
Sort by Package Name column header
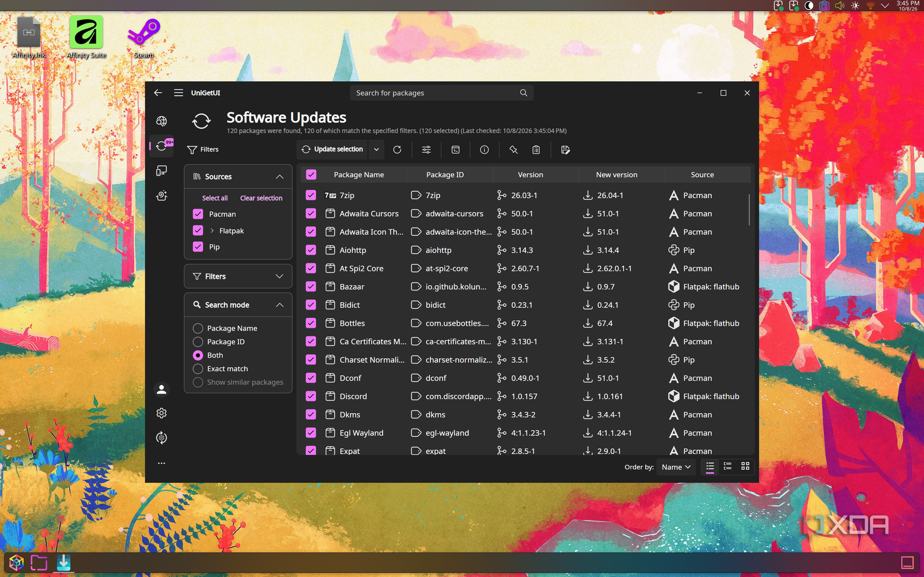(359, 175)
